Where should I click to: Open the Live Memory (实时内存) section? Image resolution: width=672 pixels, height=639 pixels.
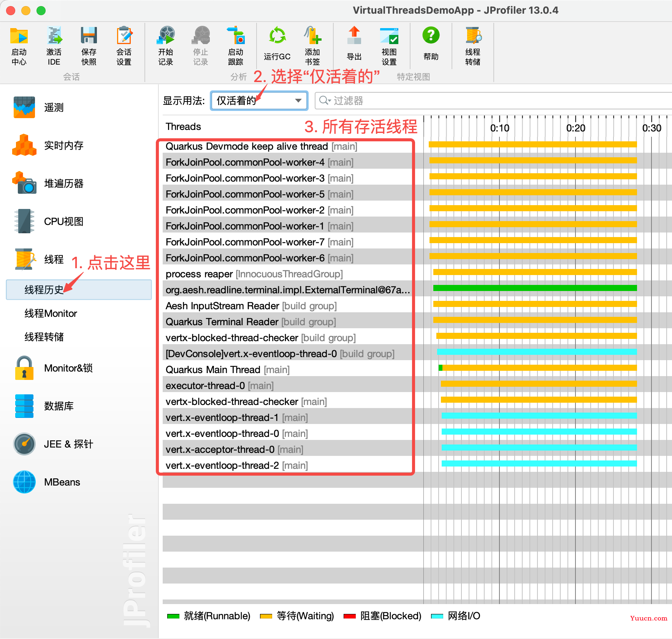(48, 146)
